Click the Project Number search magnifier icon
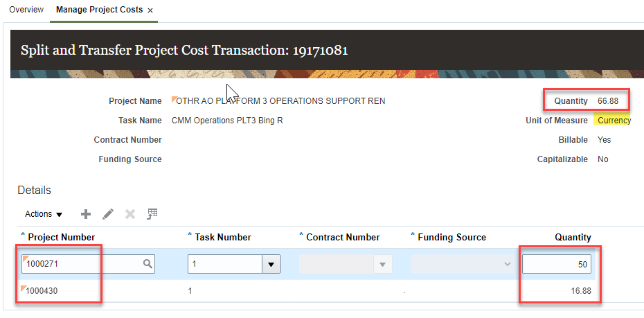 (147, 264)
